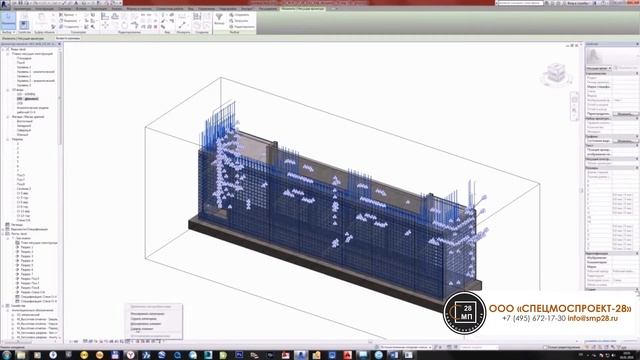Select the Rotate tool icon
This screenshot has height=360, width=640.
(124, 26)
